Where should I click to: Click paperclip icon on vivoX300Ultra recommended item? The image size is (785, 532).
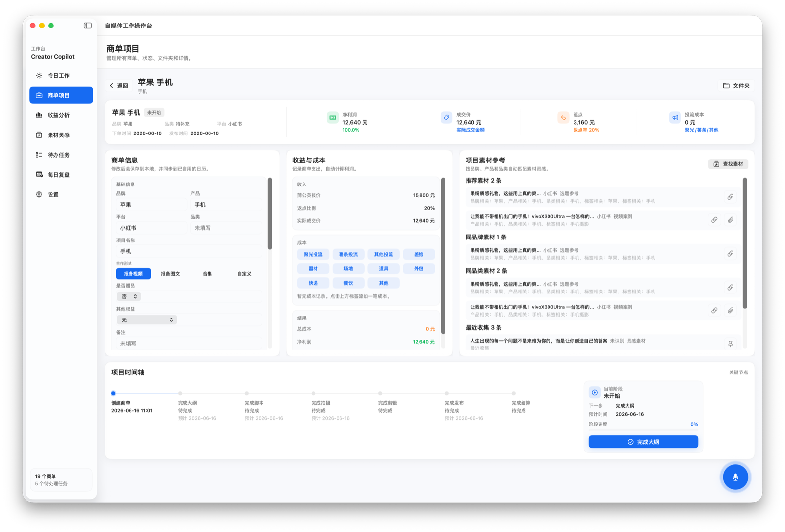[730, 220]
